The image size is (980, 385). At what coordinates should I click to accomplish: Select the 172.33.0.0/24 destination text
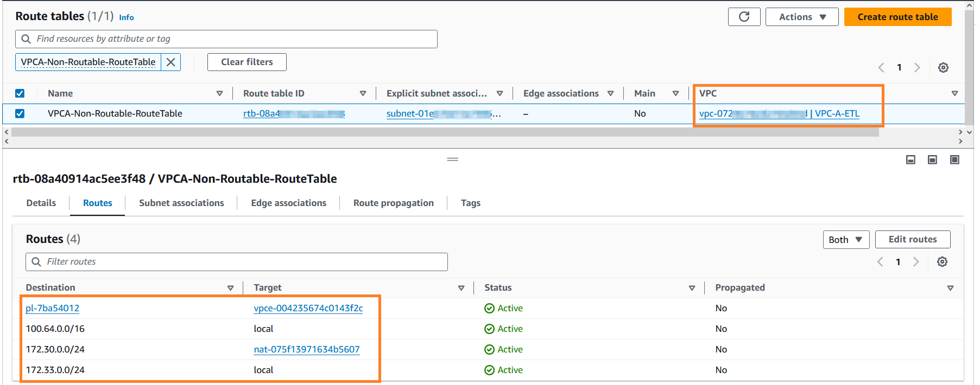(x=55, y=370)
